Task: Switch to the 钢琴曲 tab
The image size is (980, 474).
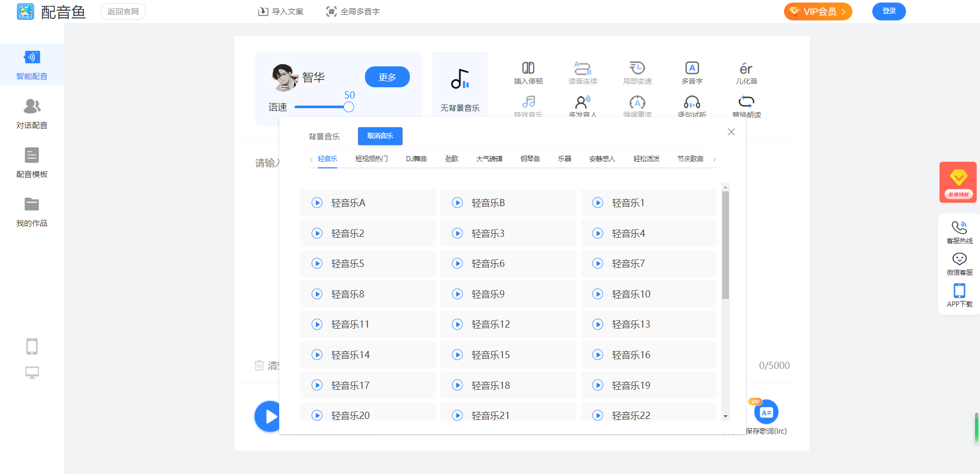Action: click(530, 159)
